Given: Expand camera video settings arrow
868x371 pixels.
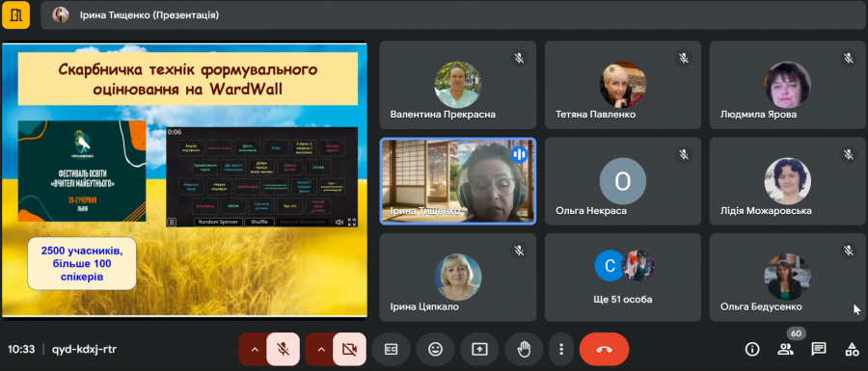Looking at the screenshot, I should pos(320,349).
